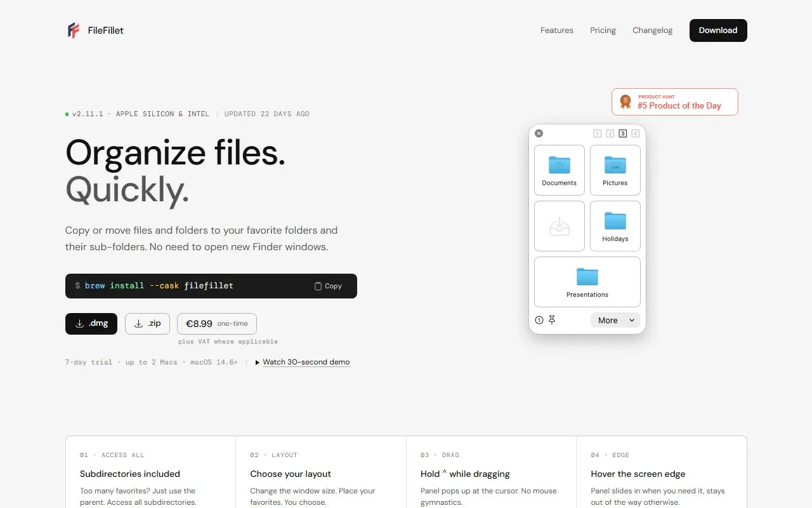Click the Organize files. headline
This screenshot has height=508, width=812.
tap(176, 152)
